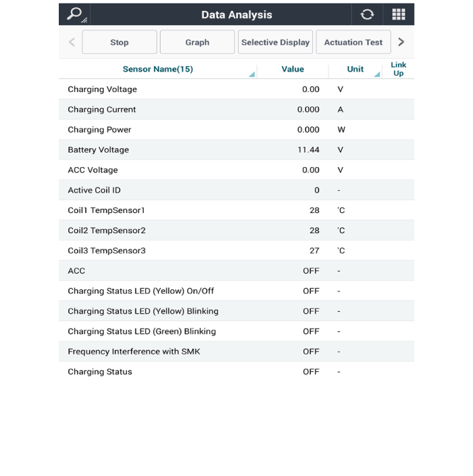473x476 pixels.
Task: Click the refresh icon in header
Action: click(367, 14)
